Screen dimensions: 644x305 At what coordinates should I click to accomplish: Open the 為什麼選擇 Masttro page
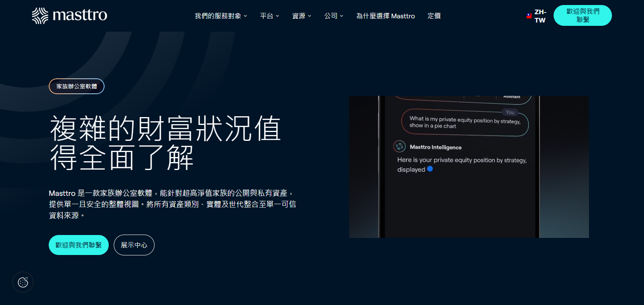[385, 16]
